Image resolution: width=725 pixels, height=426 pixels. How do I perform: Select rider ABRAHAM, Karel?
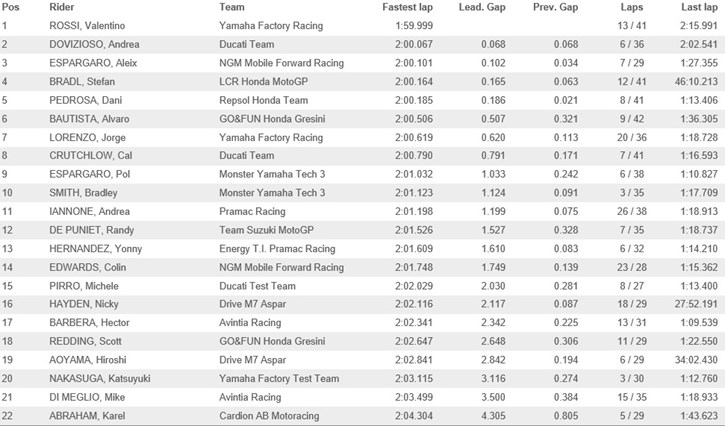[87, 416]
